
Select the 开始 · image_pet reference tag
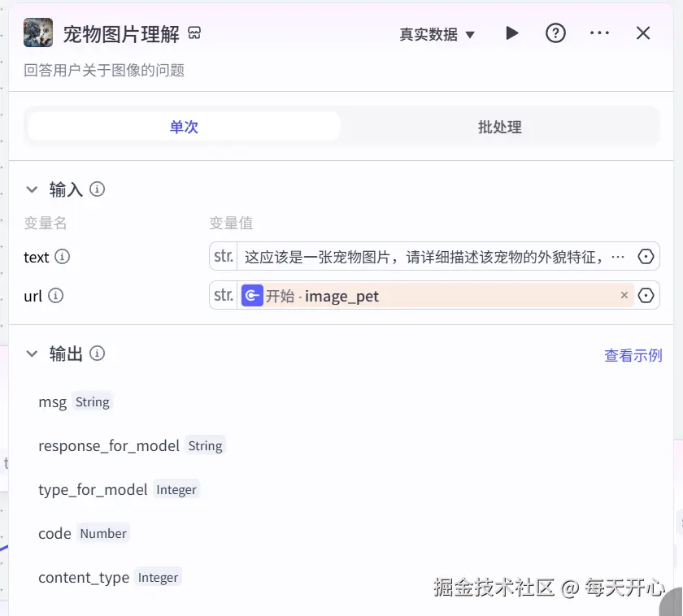click(x=437, y=296)
